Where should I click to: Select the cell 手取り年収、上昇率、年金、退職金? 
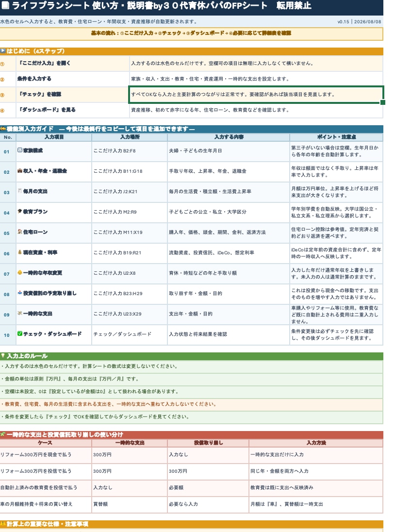point(229,172)
